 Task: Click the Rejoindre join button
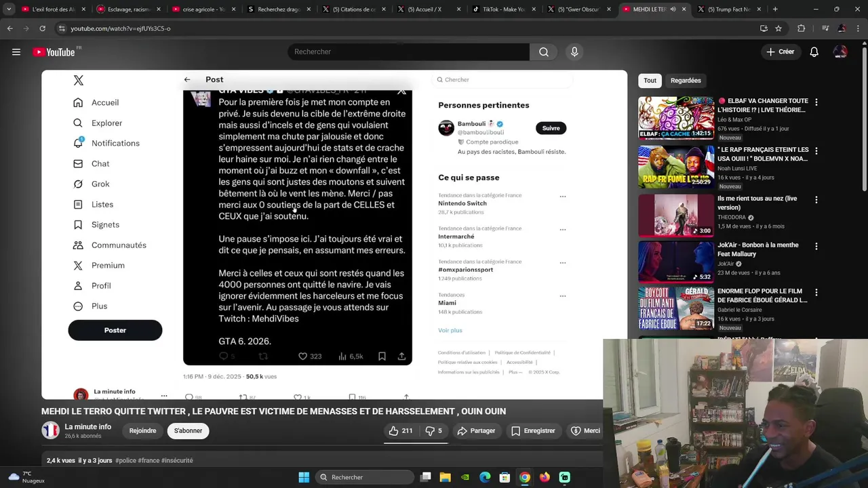pos(142,430)
